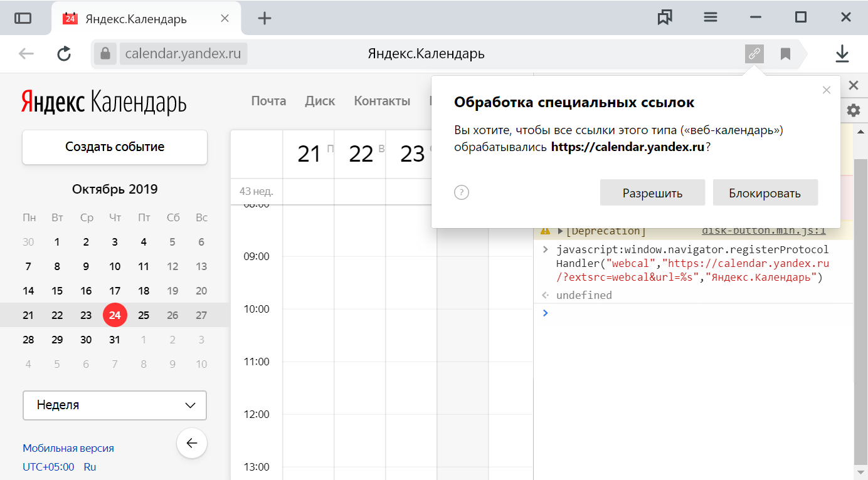This screenshot has height=480, width=868.
Task: Open a new browser tab
Action: coord(265,18)
